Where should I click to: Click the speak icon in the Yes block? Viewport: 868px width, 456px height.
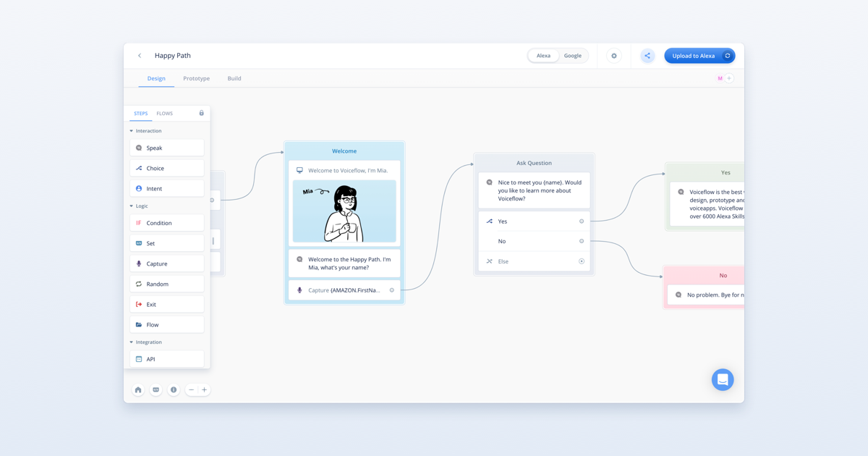tap(681, 192)
